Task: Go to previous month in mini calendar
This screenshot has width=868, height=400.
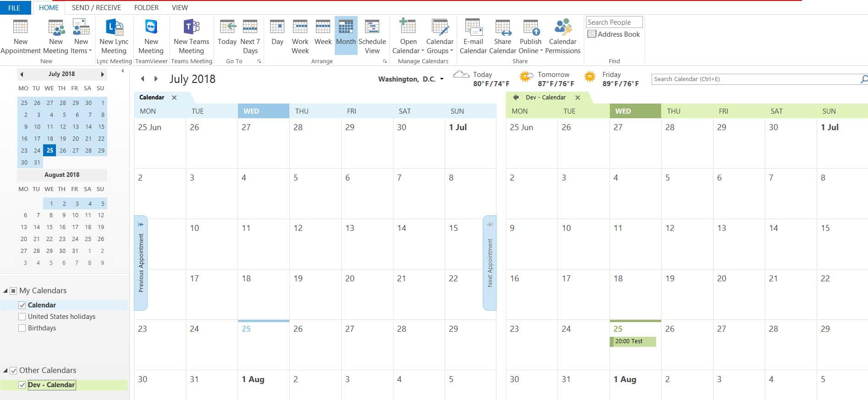Action: 22,74
